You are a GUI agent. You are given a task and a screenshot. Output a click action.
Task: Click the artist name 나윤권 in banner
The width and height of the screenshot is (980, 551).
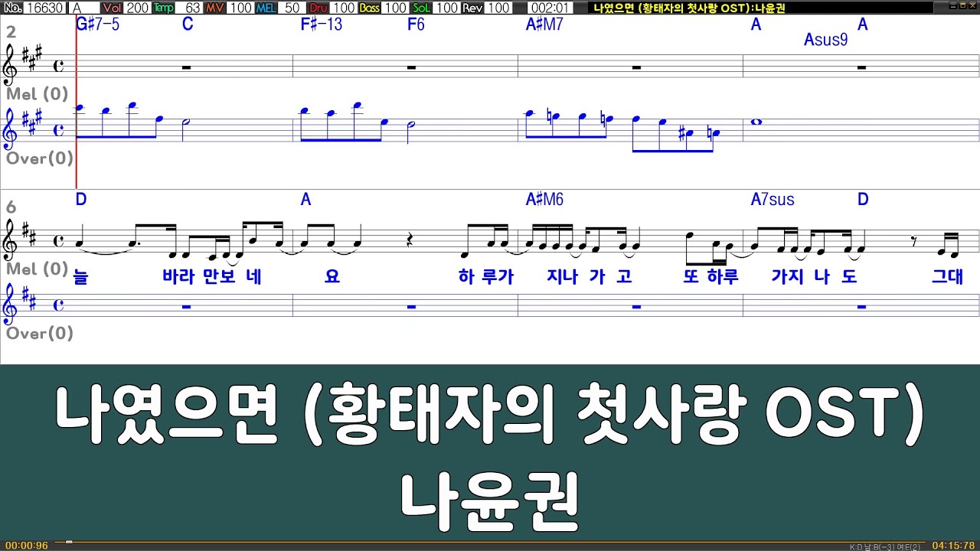coord(489,500)
